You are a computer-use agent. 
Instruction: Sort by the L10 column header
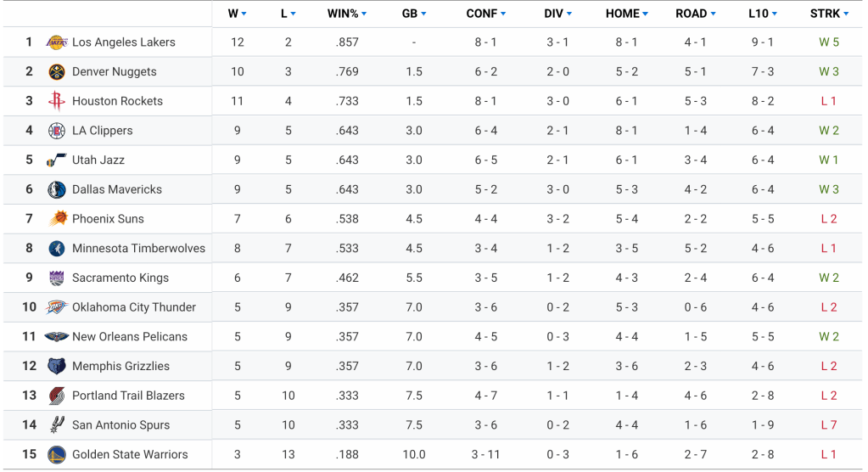pos(762,14)
